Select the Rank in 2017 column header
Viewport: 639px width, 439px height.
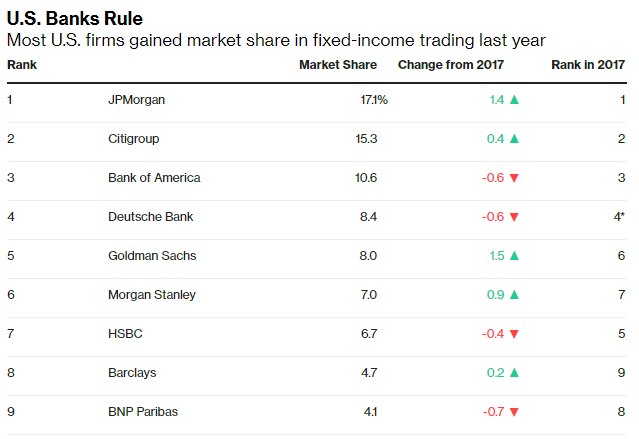(588, 65)
